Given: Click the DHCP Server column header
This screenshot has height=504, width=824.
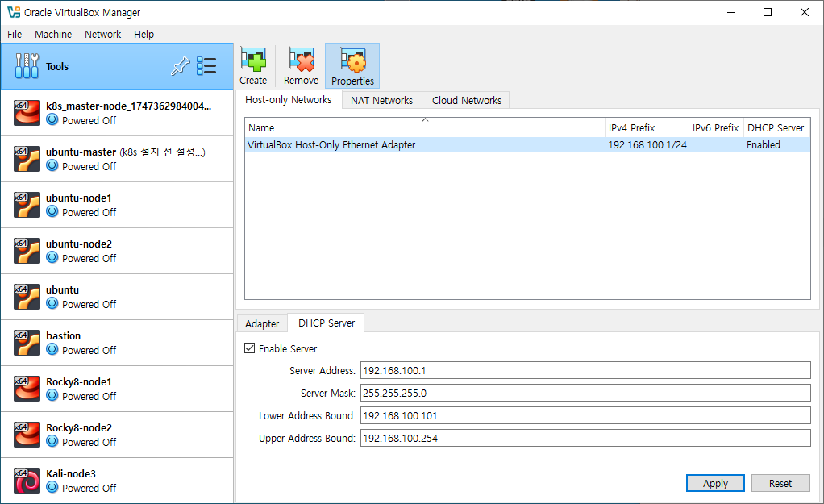Looking at the screenshot, I should pyautogui.click(x=776, y=127).
